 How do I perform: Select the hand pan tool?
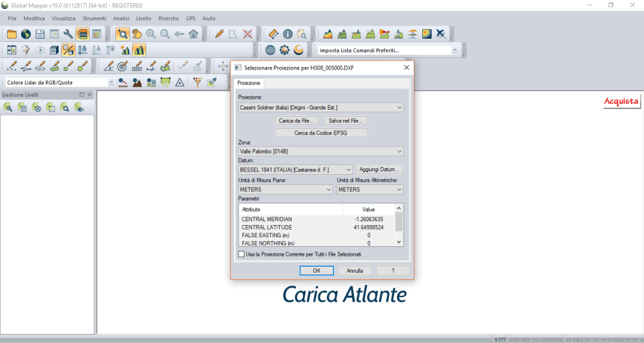click(x=137, y=34)
